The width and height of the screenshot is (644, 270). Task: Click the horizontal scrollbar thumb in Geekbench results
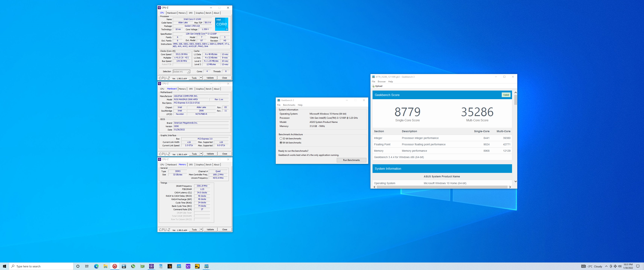click(442, 187)
